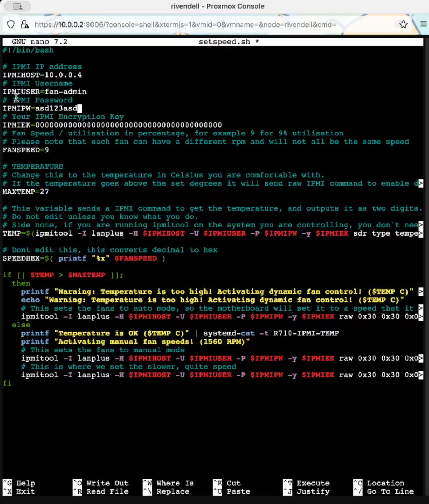Focus the URL address bar
Screen dimensions: 429x504
pyautogui.click(x=186, y=24)
